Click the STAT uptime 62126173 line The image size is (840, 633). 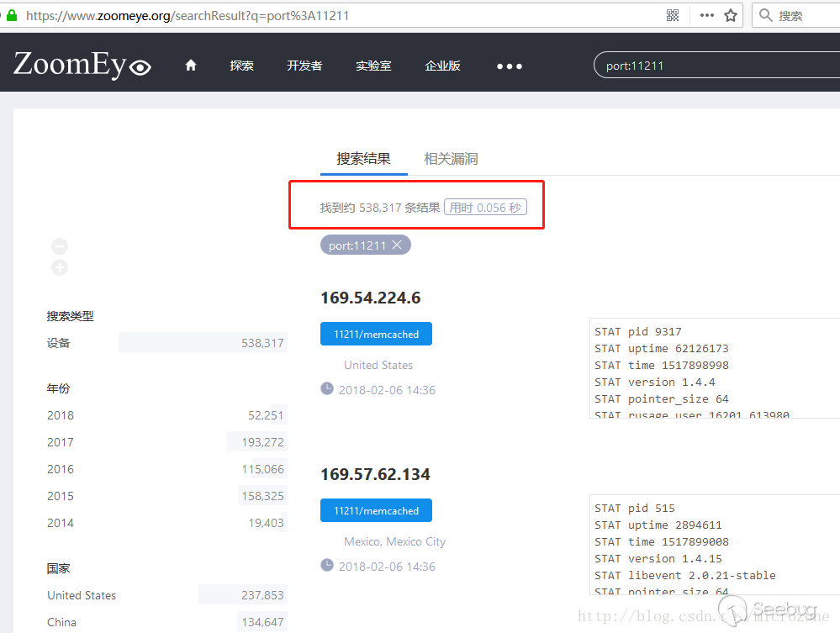[662, 349]
